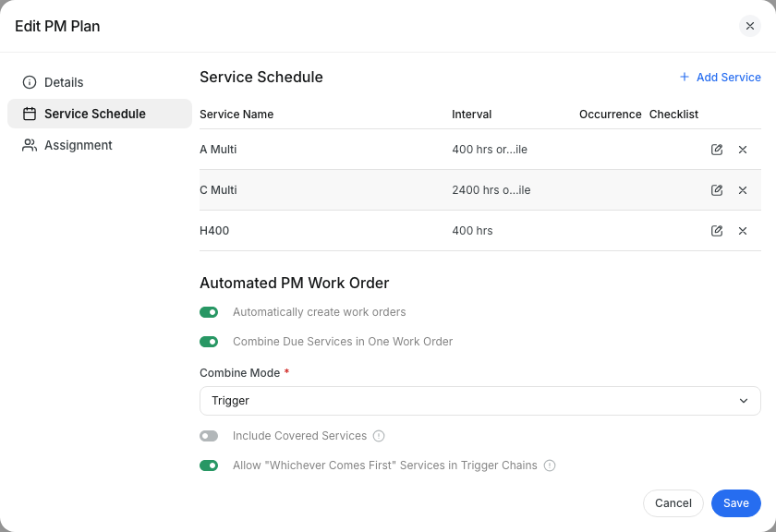Save the PM plan changes
This screenshot has width=776, height=532.
tap(736, 503)
